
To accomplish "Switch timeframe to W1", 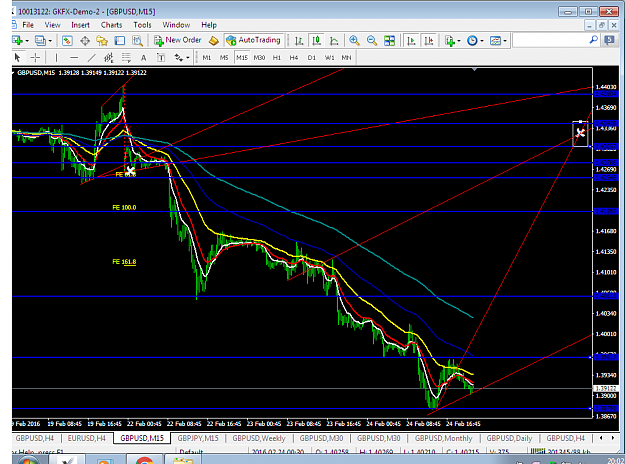I will click(x=329, y=58).
